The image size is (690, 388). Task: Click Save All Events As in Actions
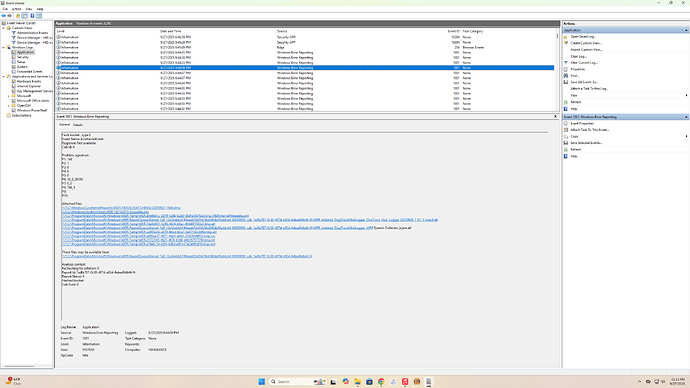[x=584, y=82]
